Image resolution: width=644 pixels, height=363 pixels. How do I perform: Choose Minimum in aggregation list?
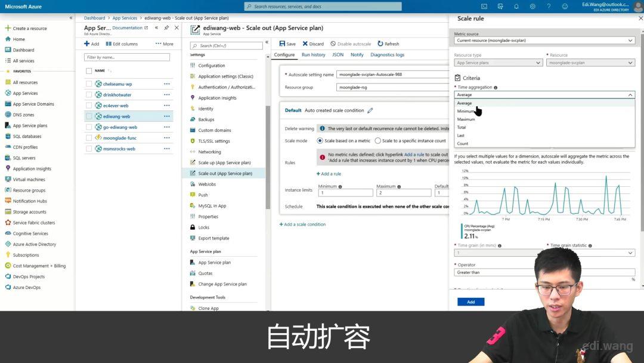(x=544, y=112)
